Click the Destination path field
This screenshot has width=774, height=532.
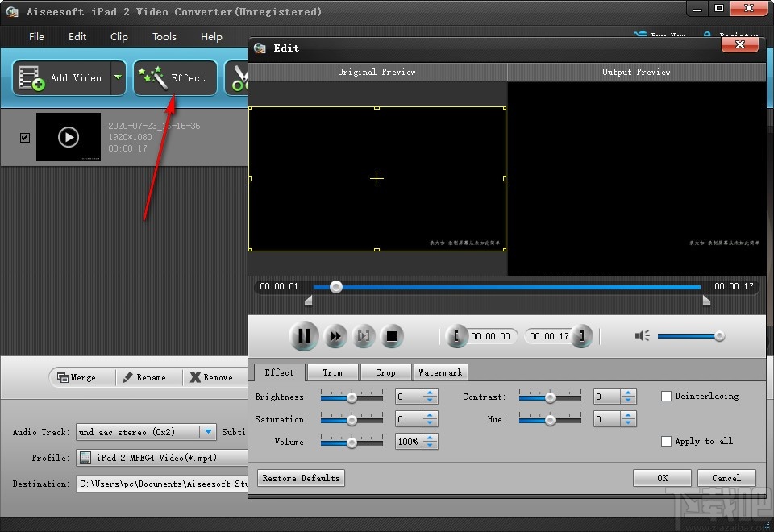(162, 484)
